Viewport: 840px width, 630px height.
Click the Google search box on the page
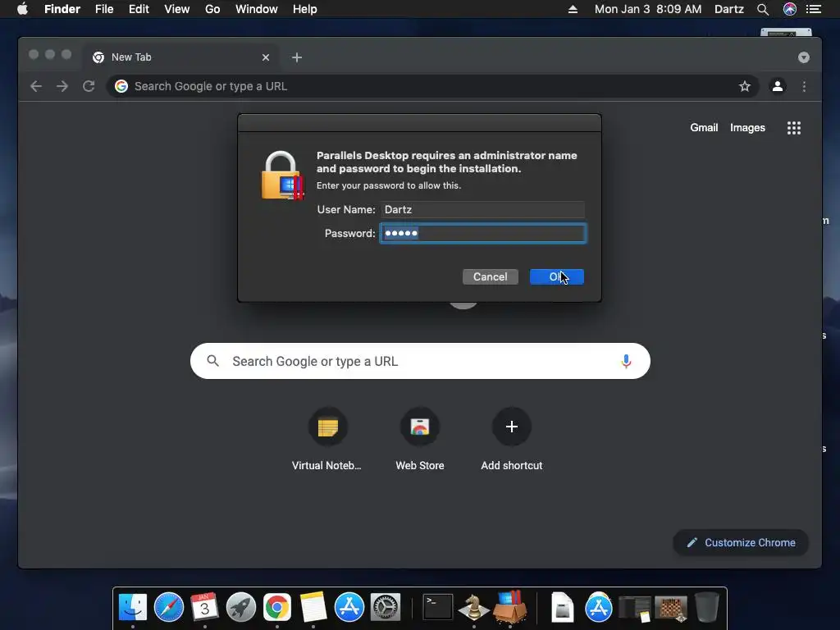coord(420,361)
